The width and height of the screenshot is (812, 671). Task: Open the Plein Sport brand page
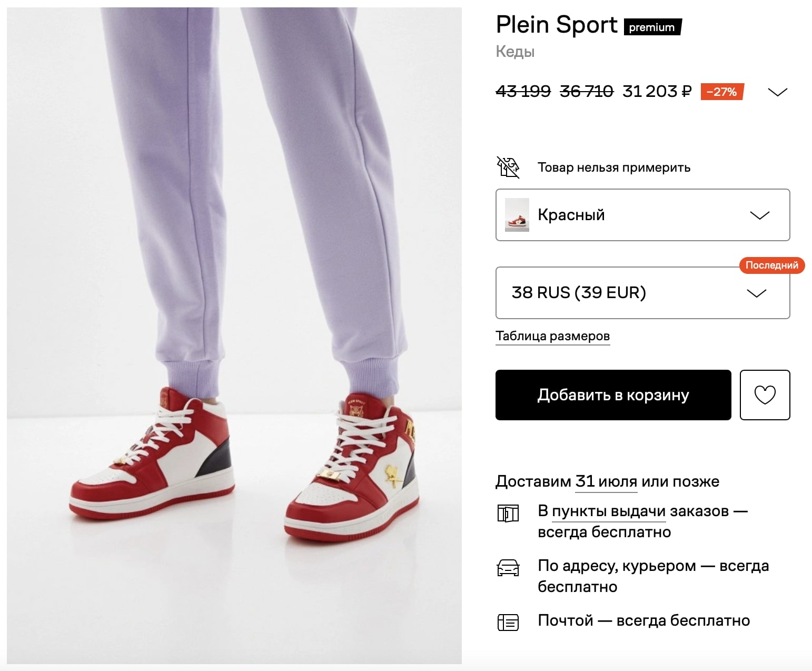point(557,25)
